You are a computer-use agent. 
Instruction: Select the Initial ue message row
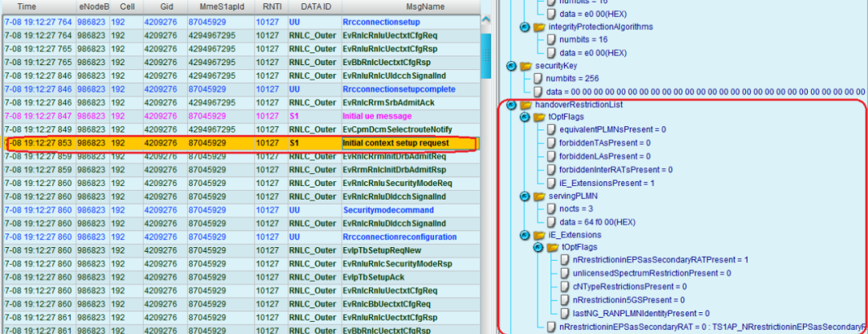(x=241, y=116)
